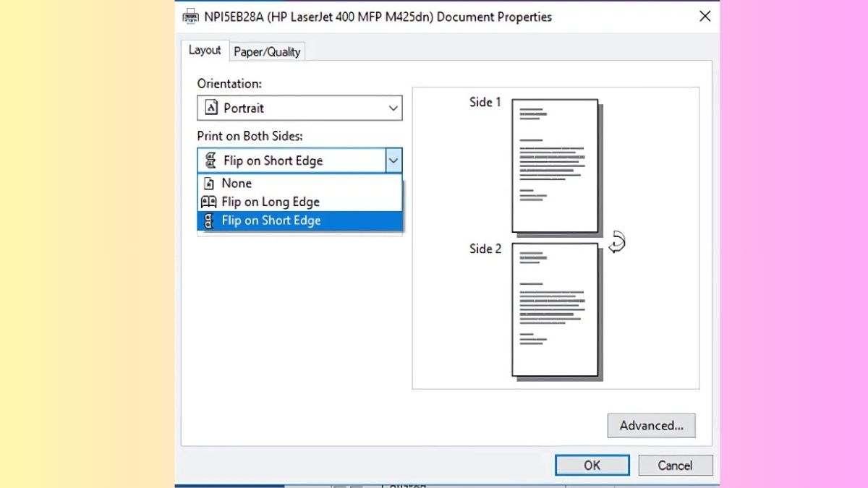Click the "Side 1" label
Screen dimensions: 868x488
point(485,102)
